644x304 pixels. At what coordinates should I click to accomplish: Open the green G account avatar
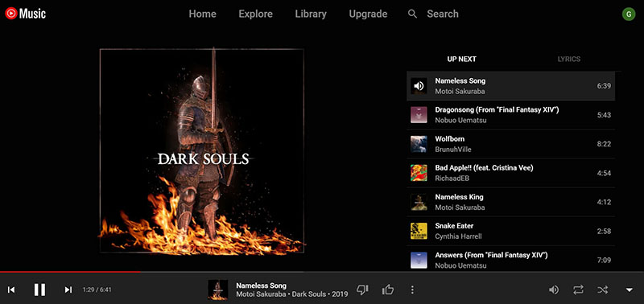pos(629,14)
